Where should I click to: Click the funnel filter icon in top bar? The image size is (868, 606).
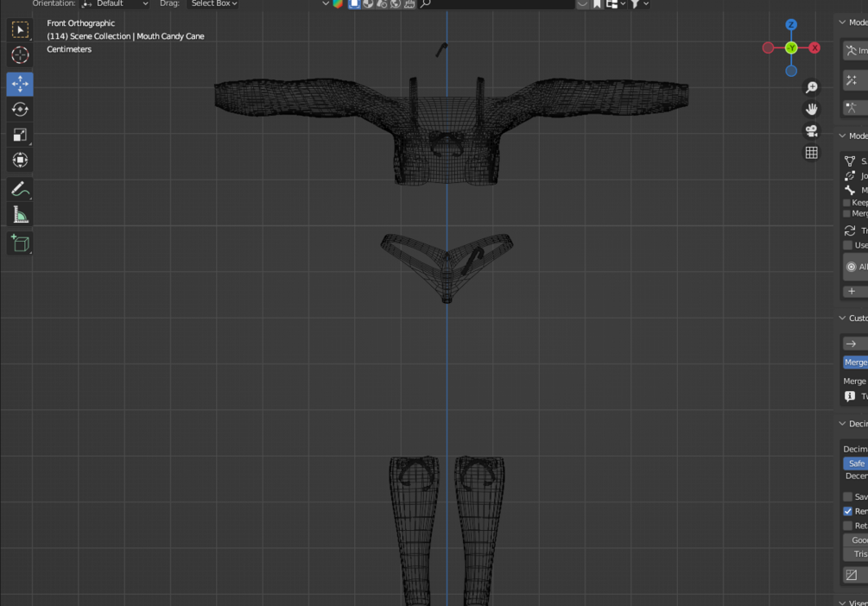coord(635,3)
